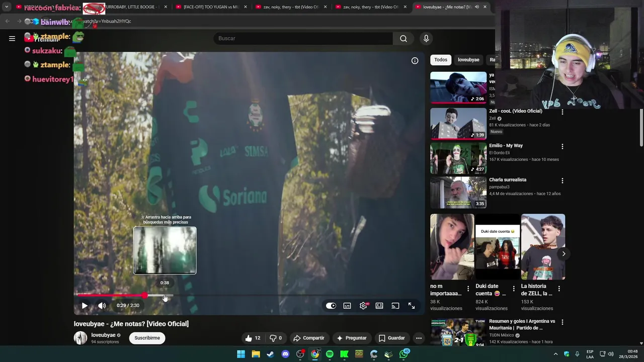The width and height of the screenshot is (644, 362).
Task: Open options for 'no m importaaaa' short
Action: (468, 289)
